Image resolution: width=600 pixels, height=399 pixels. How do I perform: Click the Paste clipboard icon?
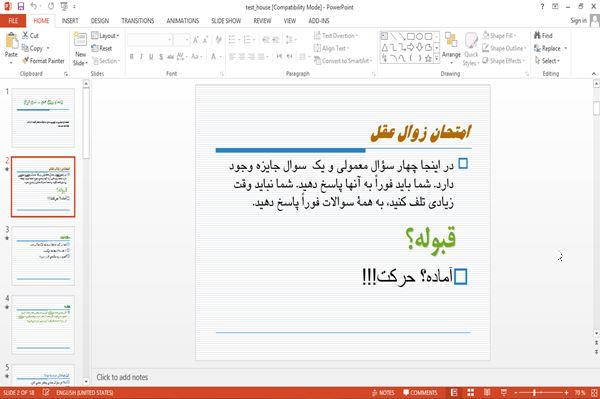pos(11,41)
